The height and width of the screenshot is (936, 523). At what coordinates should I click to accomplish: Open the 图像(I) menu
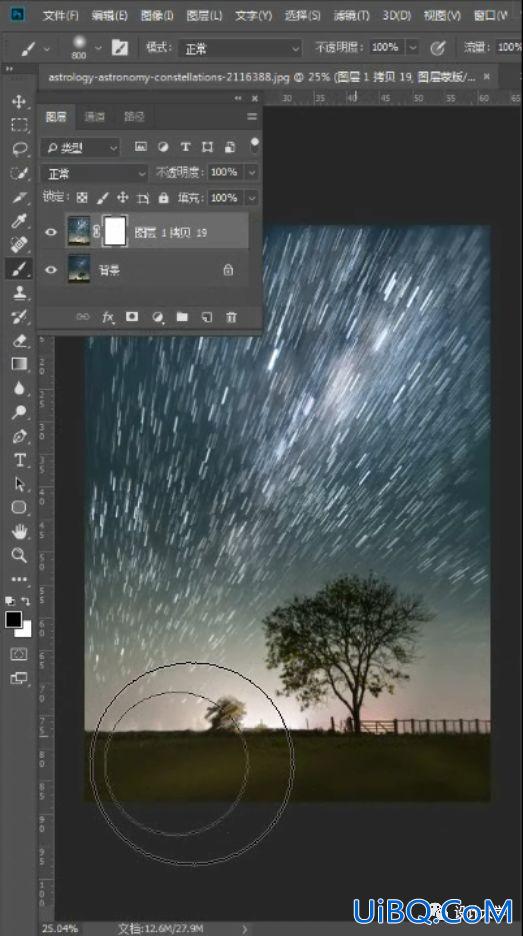(157, 15)
